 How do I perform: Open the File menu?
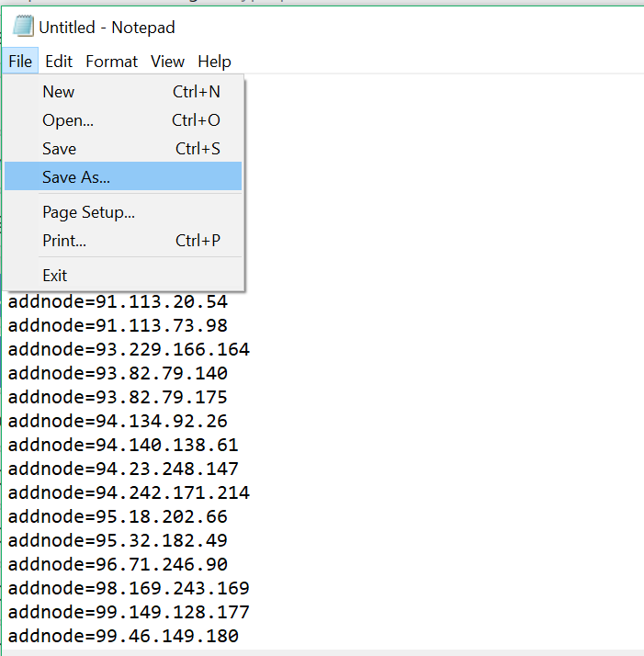[x=20, y=61]
